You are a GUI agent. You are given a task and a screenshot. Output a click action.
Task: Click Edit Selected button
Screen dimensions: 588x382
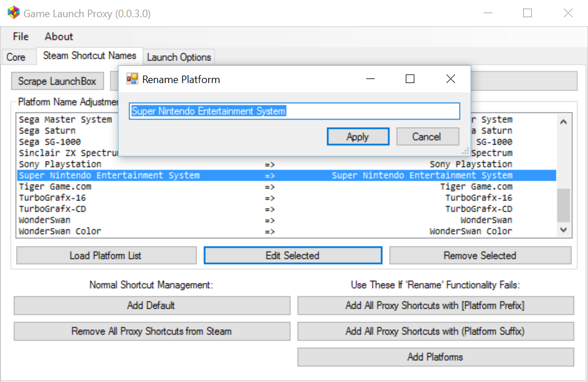[293, 255]
